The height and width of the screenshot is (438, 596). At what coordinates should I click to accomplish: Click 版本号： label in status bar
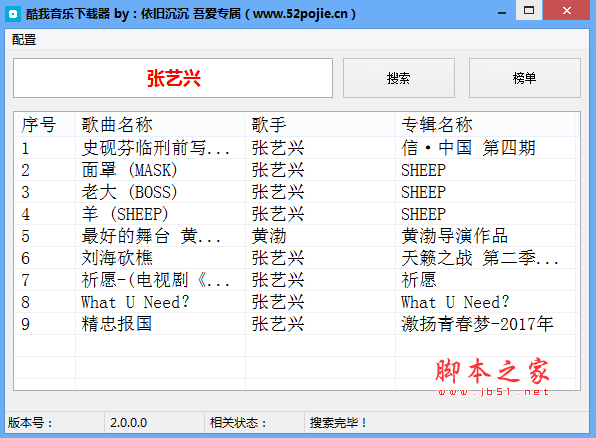click(30, 423)
